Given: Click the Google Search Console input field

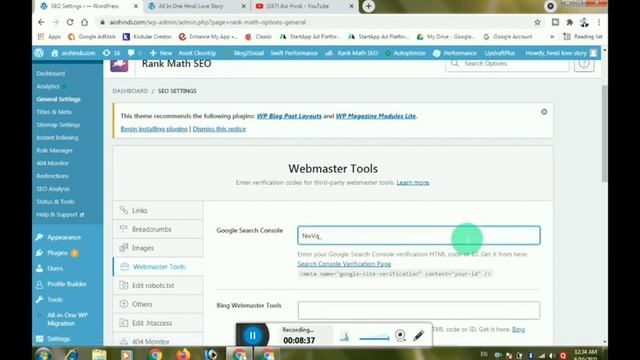Looking at the screenshot, I should 419,236.
